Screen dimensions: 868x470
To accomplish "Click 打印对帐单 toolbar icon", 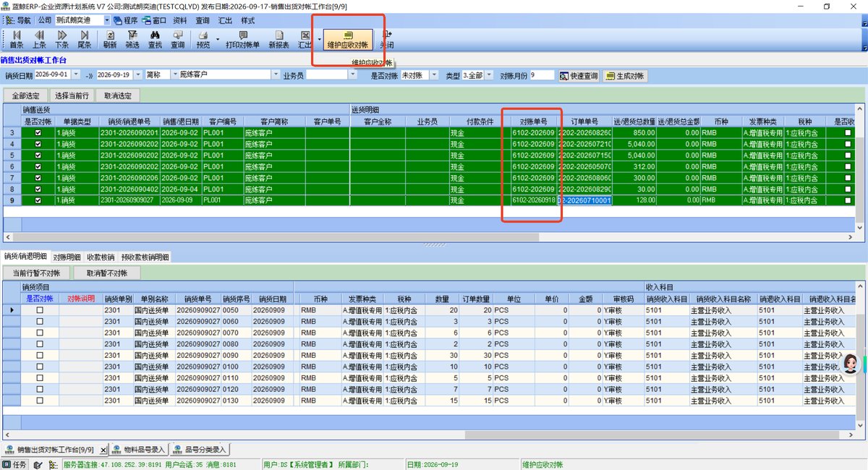I will click(242, 39).
